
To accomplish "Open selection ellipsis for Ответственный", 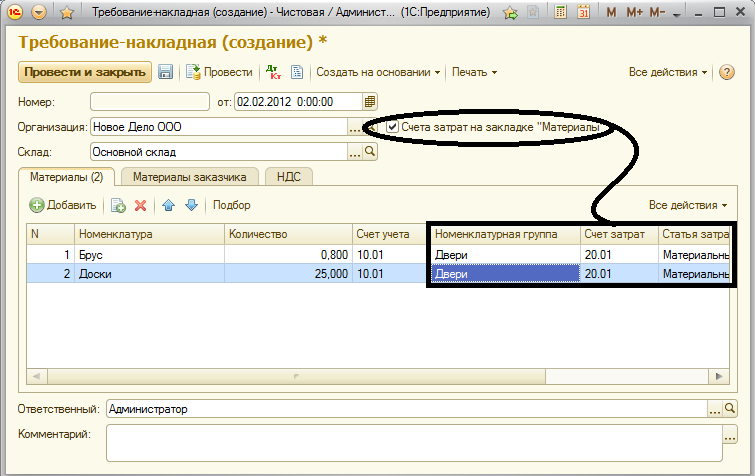I will [715, 409].
